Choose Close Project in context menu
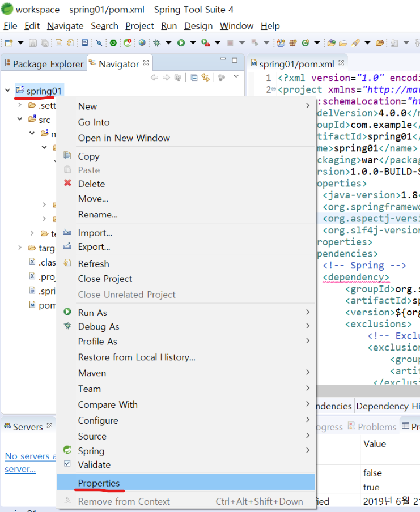 coord(186,279)
